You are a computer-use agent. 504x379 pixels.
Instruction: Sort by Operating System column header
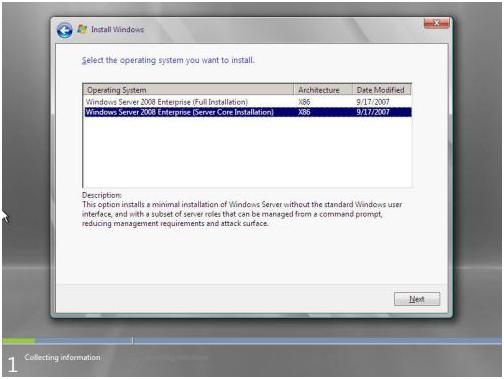point(188,90)
